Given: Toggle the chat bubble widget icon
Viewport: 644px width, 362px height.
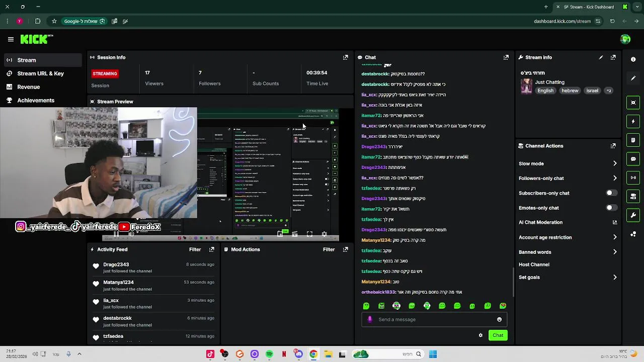Looking at the screenshot, I should [x=633, y=159].
